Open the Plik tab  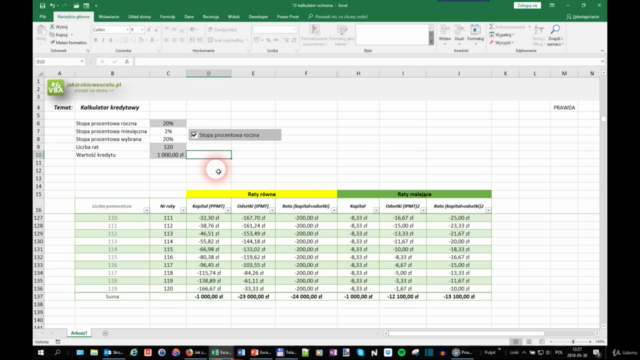42,17
